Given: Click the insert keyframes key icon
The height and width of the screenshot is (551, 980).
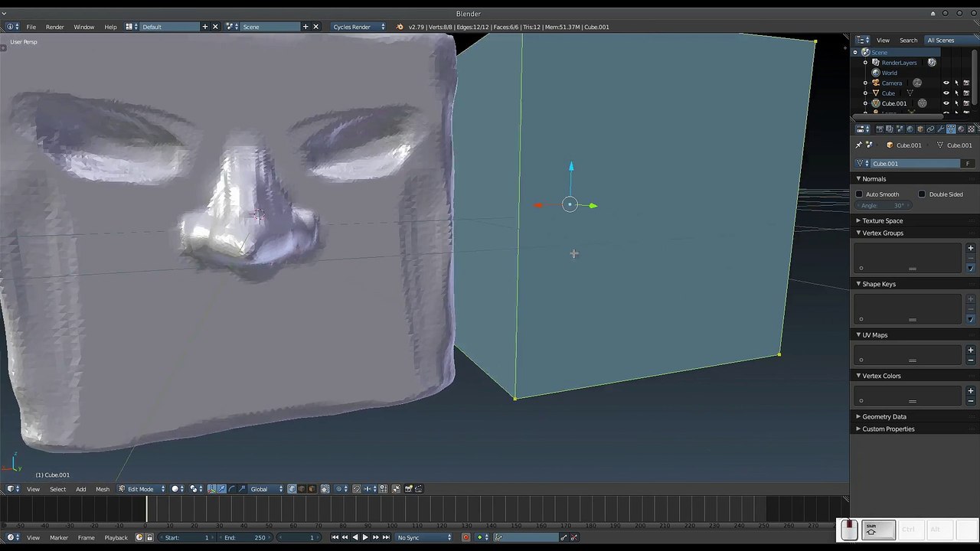Looking at the screenshot, I should tap(564, 538).
